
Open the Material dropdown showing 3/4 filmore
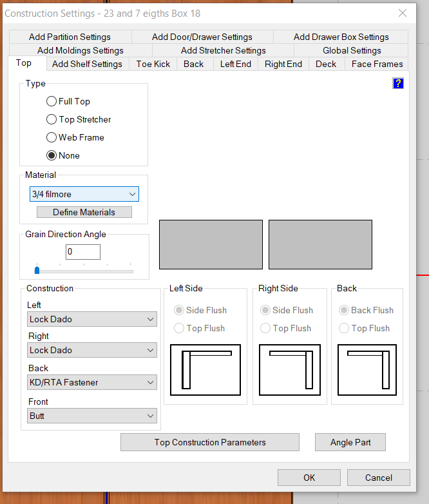[x=84, y=194]
